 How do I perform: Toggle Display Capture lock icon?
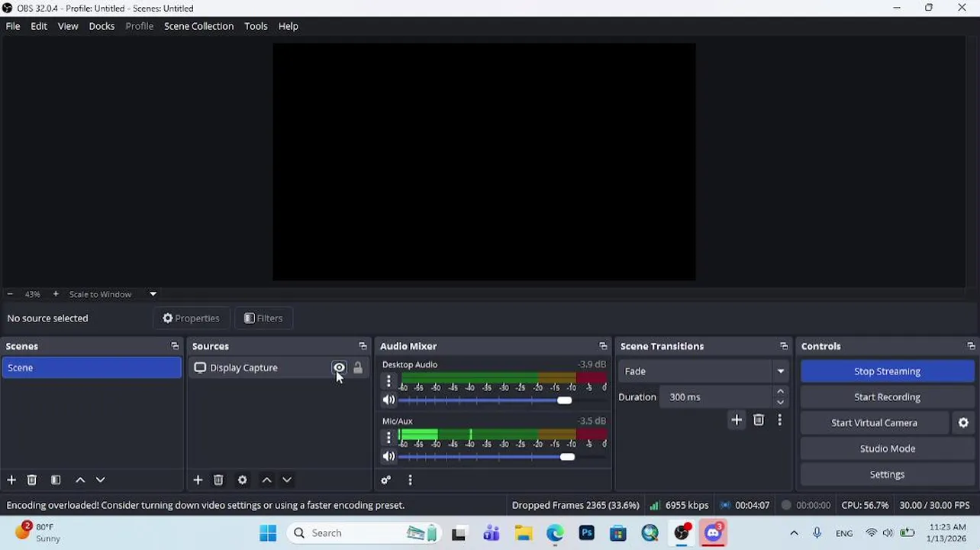(358, 367)
